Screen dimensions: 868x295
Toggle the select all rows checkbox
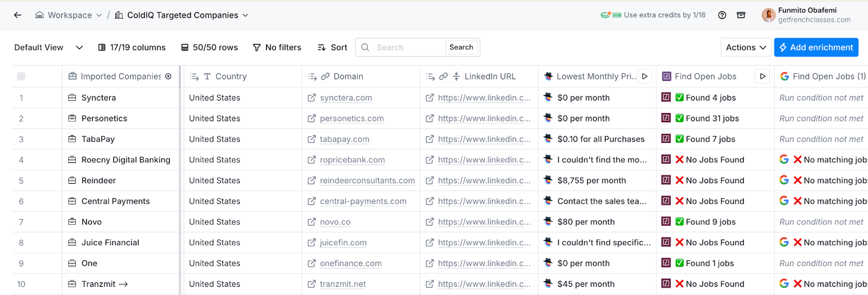point(21,77)
